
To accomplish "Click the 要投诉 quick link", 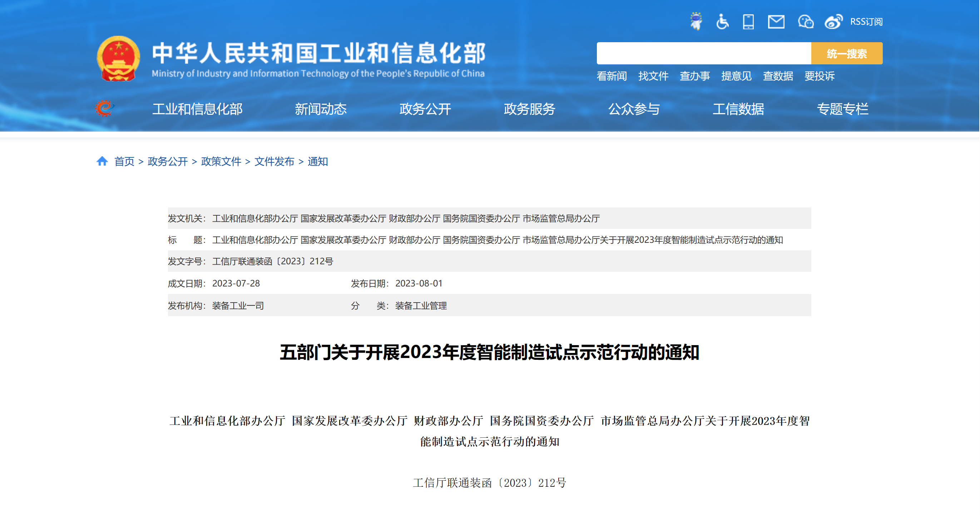I will point(820,76).
